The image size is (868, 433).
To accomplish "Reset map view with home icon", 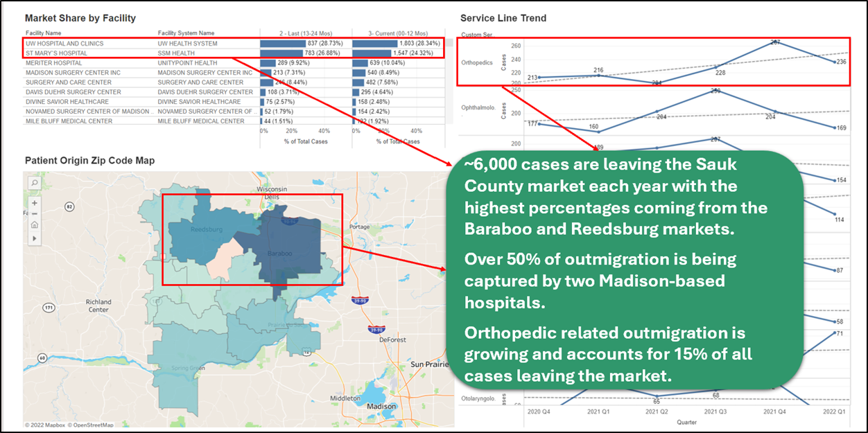I will click(35, 225).
